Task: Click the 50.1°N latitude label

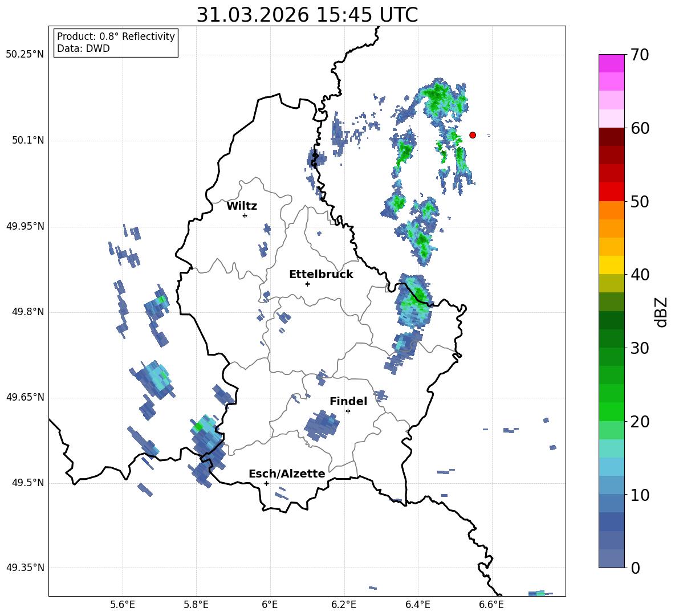Action: [28, 141]
